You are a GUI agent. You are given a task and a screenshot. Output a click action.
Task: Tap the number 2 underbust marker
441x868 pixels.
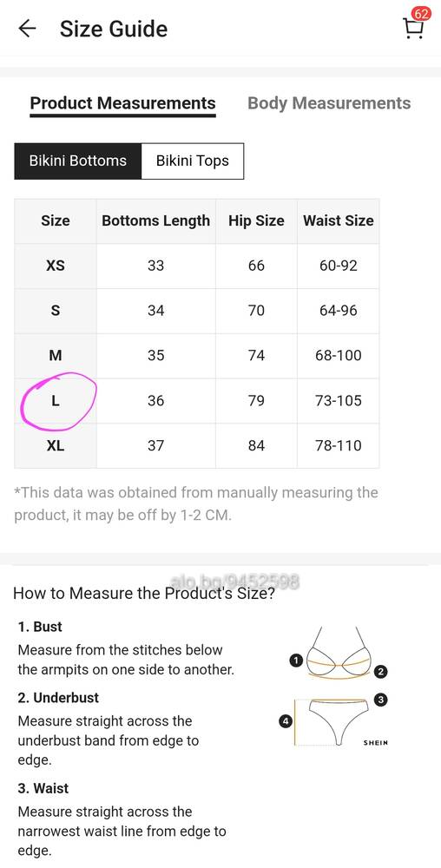[381, 673]
